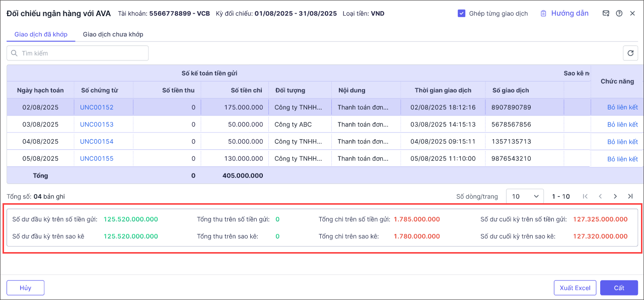The width and height of the screenshot is (644, 300).
Task: Toggle the Ghép từng giao dịch checkbox
Action: 461,14
